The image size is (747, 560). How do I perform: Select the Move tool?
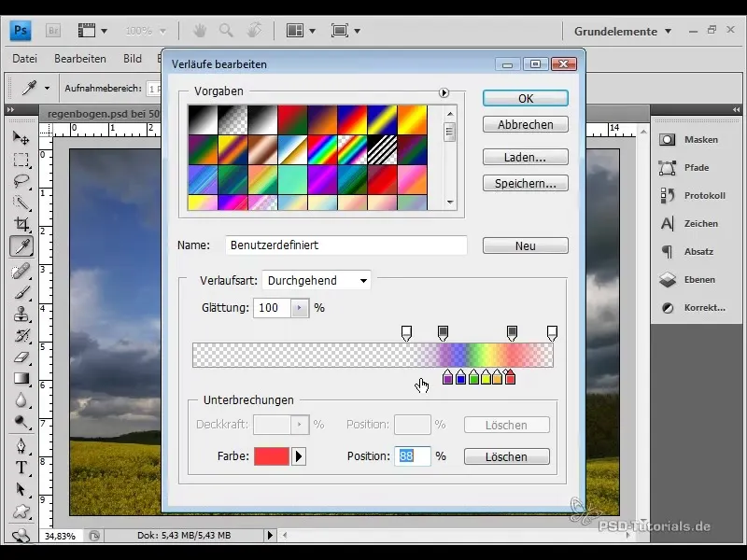(x=21, y=137)
